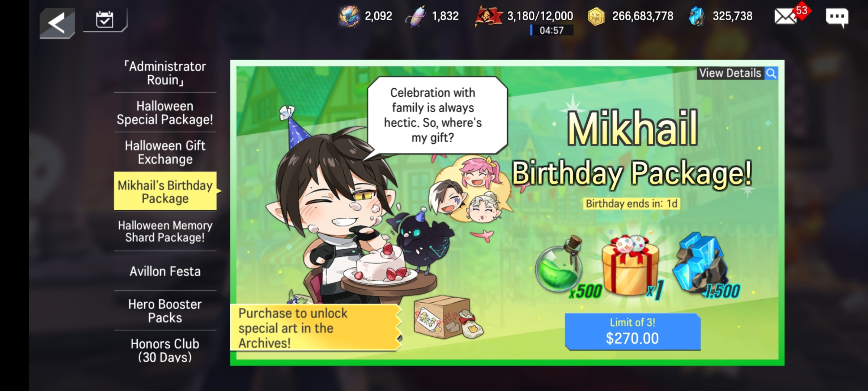Tap the back arrow icon
Viewport: 868px width, 391px height.
tap(57, 23)
